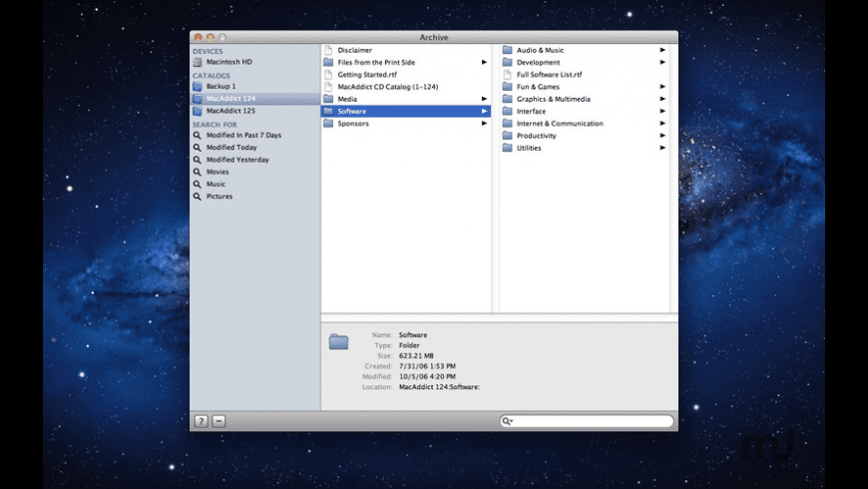Select Full Software List.rtf file name

click(x=549, y=74)
